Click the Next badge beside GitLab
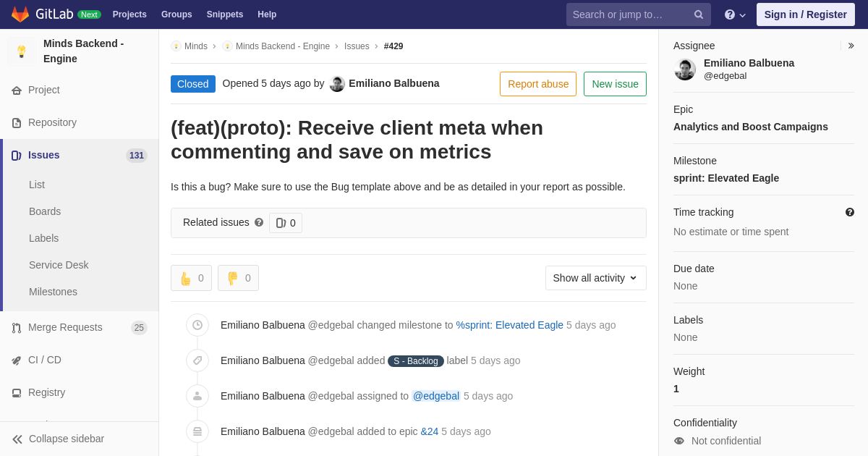Viewport: 868px width, 456px height. pos(89,14)
